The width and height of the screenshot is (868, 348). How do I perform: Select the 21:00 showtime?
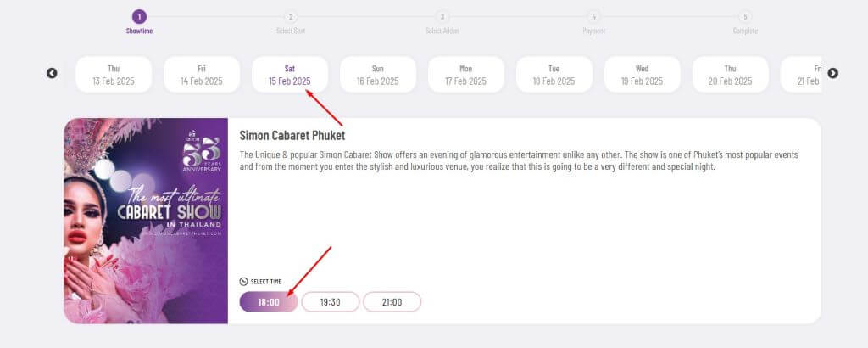(392, 302)
